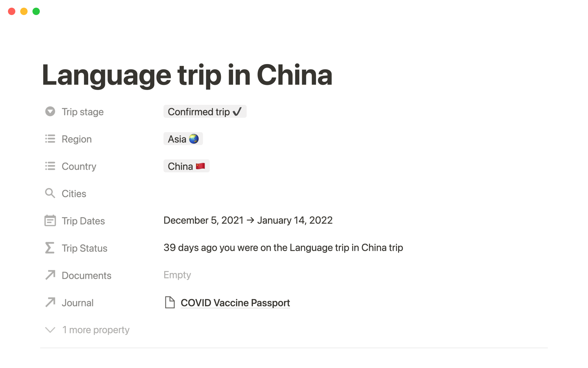
Task: Open the Asia region tag selector
Action: pyautogui.click(x=183, y=139)
